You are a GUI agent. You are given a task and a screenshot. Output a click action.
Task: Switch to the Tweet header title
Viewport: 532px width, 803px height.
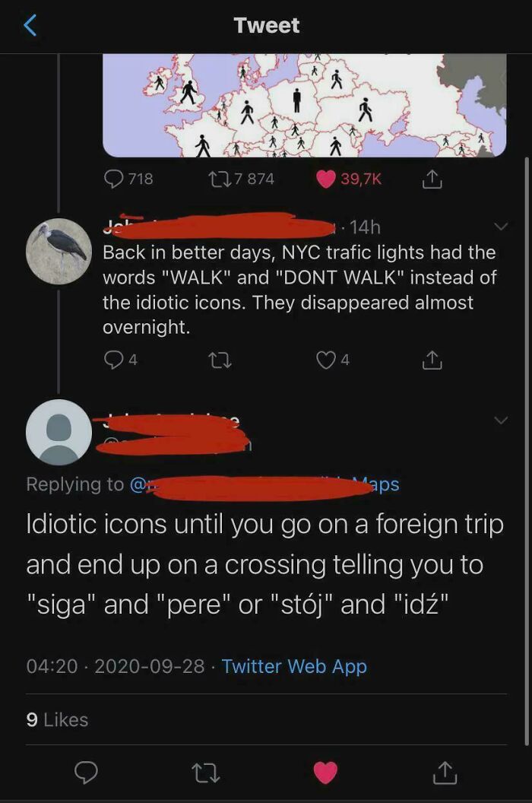point(266,24)
